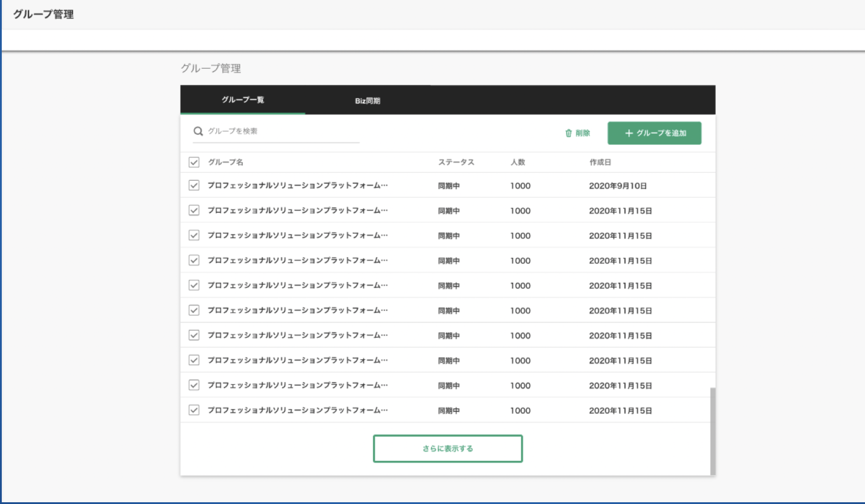This screenshot has width=865, height=504.
Task: Click the グループを追加 button
Action: coord(654,133)
